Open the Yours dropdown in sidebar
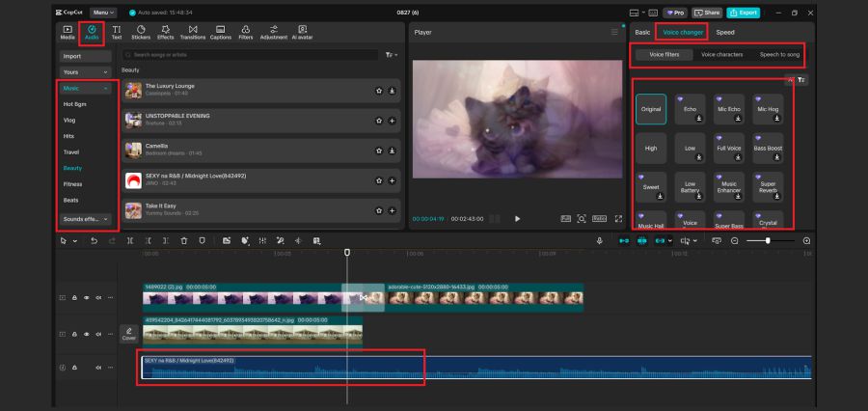This screenshot has height=411, width=868. (85, 72)
